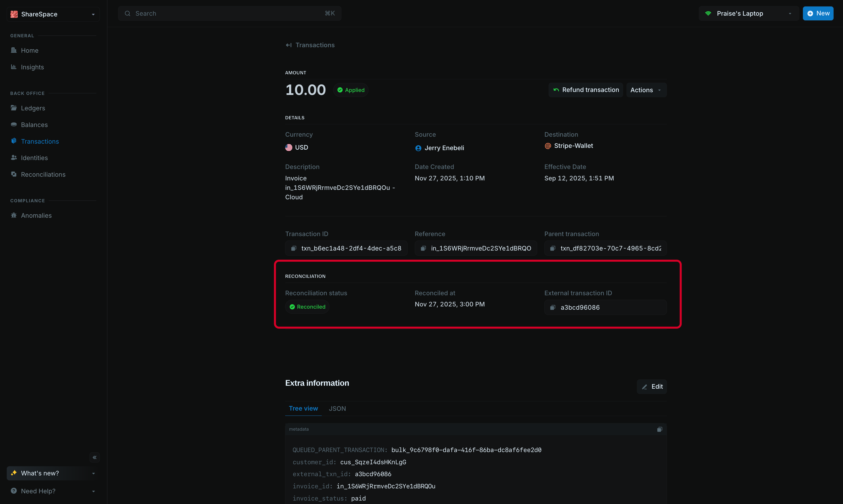Click the Ledgers folder icon
Viewport: 843px width, 504px height.
(14, 108)
